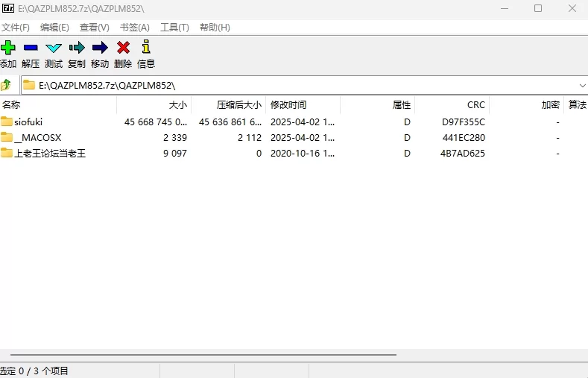Open the Bookmarks (书签) menu
The image size is (588, 378).
(x=134, y=28)
